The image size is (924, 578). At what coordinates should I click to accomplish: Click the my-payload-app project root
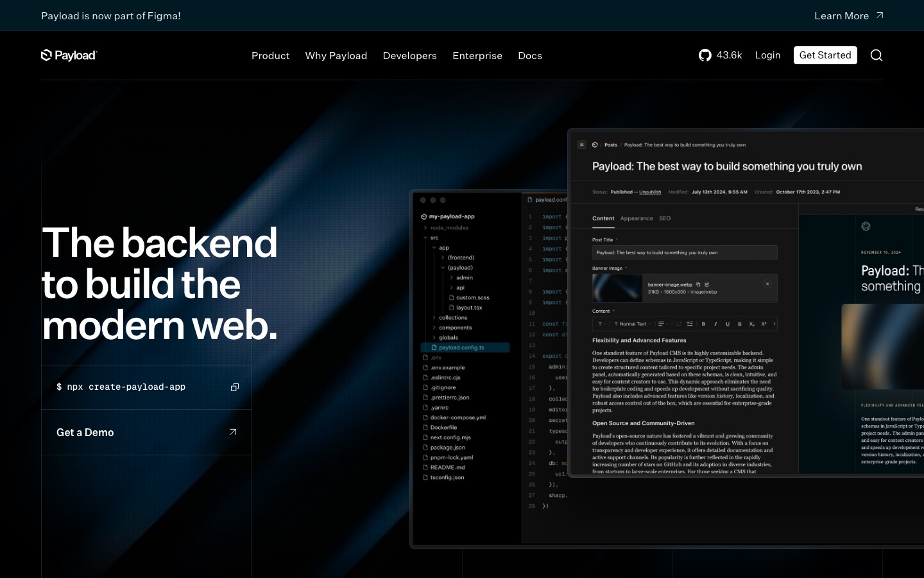448,217
